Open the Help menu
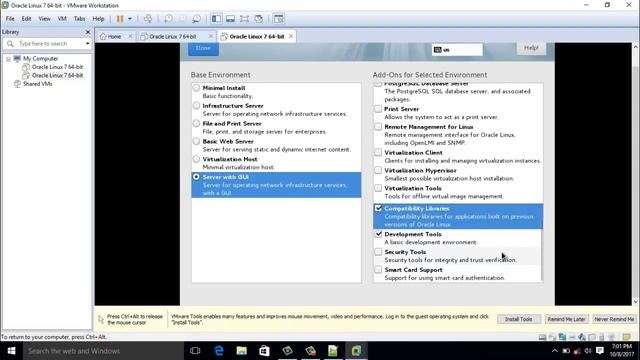 click(98, 19)
